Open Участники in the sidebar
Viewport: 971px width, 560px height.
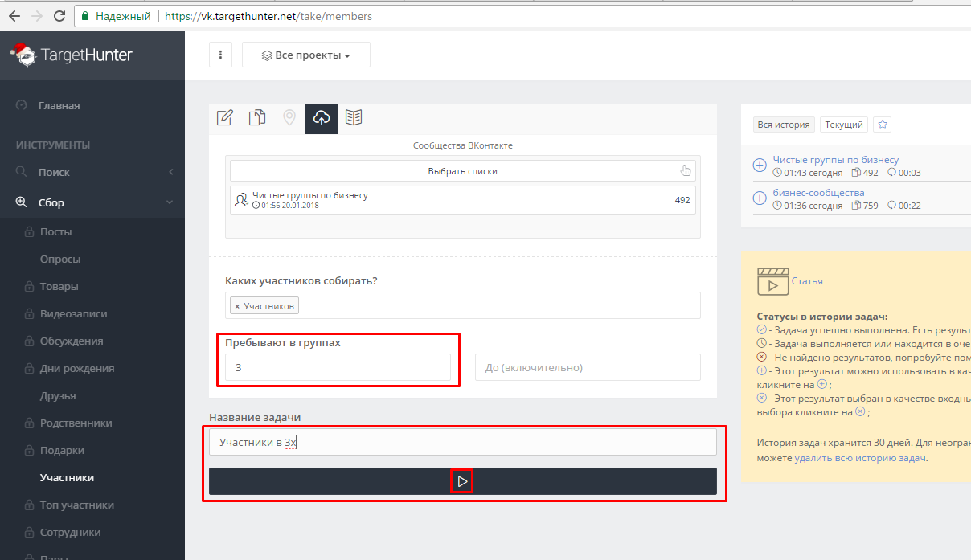(x=67, y=477)
